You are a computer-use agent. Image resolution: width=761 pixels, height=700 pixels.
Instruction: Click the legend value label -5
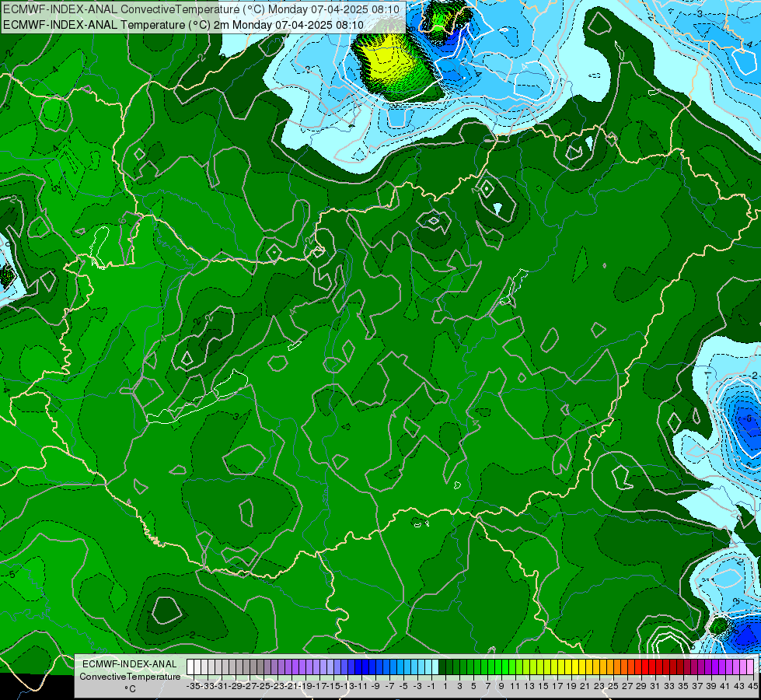point(403,686)
